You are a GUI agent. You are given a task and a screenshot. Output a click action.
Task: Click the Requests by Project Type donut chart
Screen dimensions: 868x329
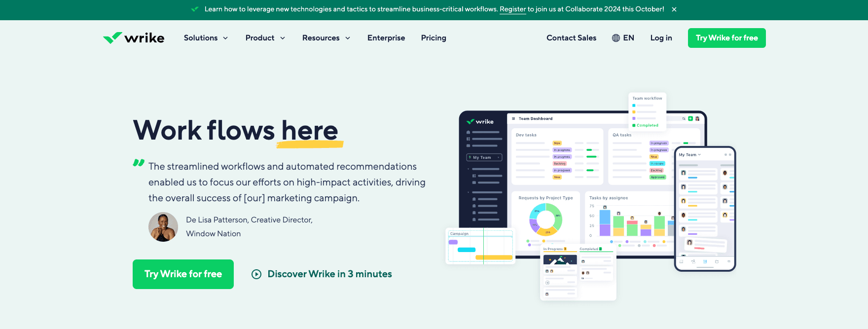pos(545,219)
